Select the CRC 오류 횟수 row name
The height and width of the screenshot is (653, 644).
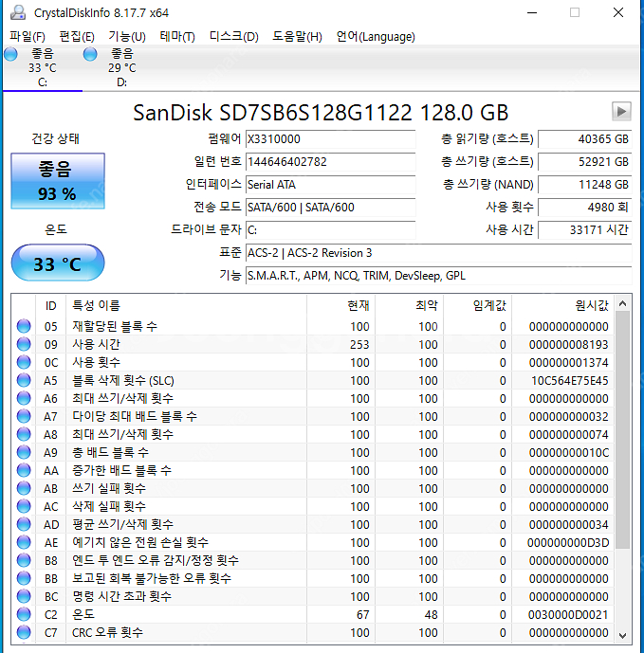pyautogui.click(x=107, y=632)
